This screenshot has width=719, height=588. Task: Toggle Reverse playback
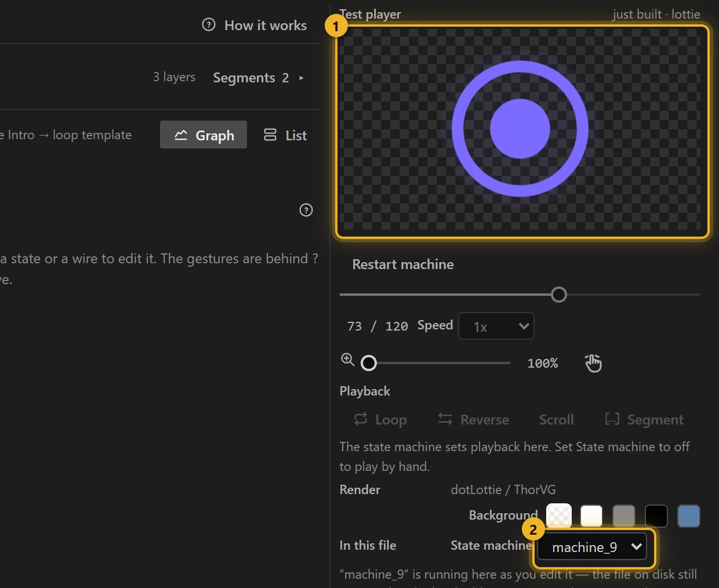(x=473, y=419)
